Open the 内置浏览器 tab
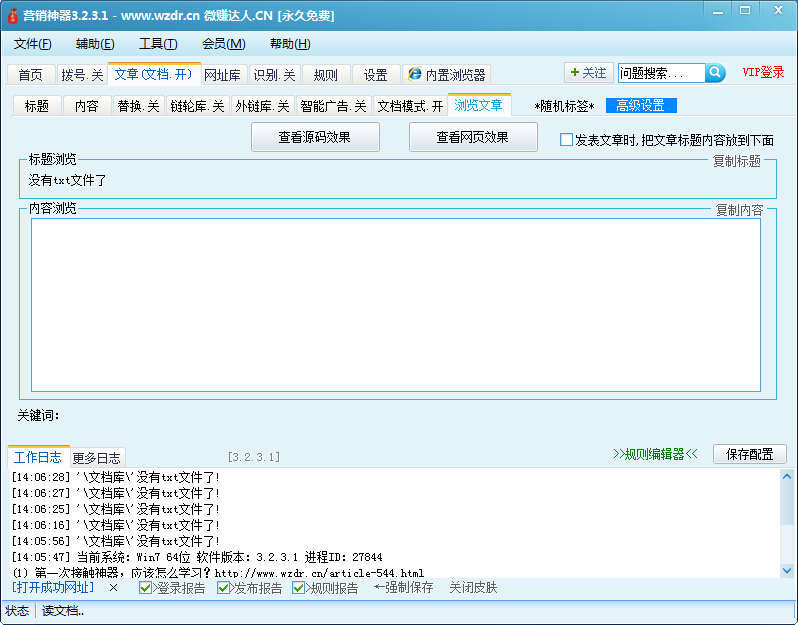The height and width of the screenshot is (625, 798). 447,75
